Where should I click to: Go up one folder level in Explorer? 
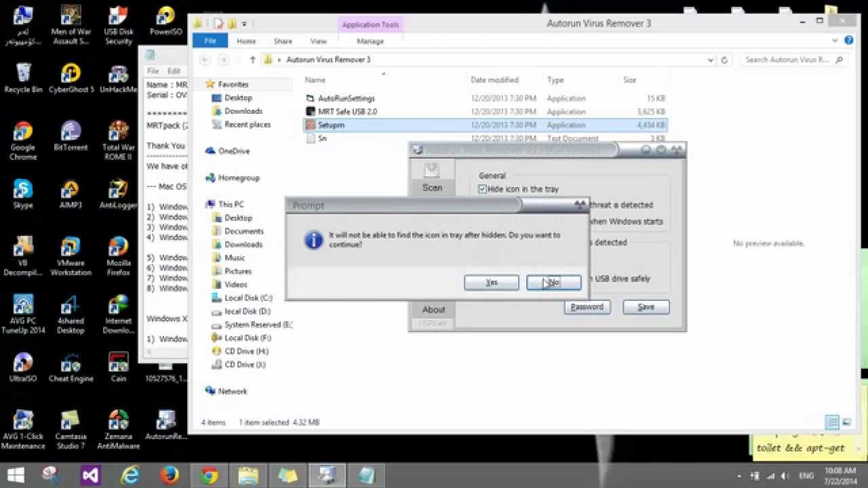click(x=252, y=60)
